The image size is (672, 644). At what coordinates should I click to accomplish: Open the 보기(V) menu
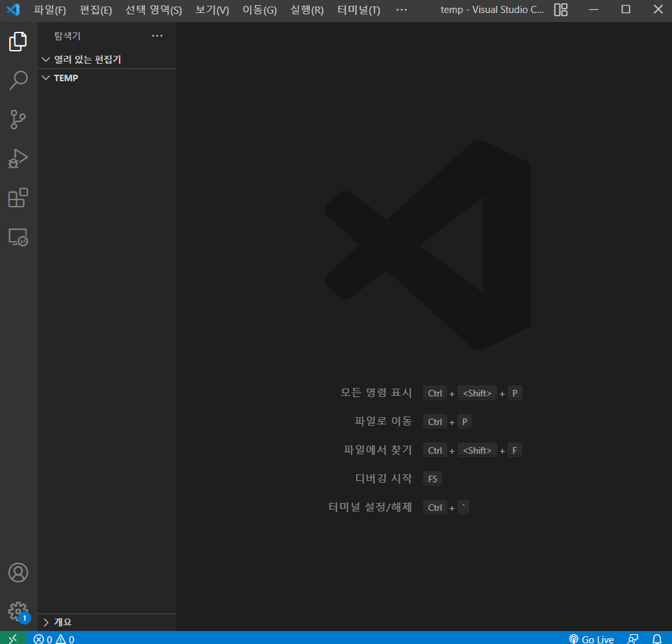click(x=212, y=10)
